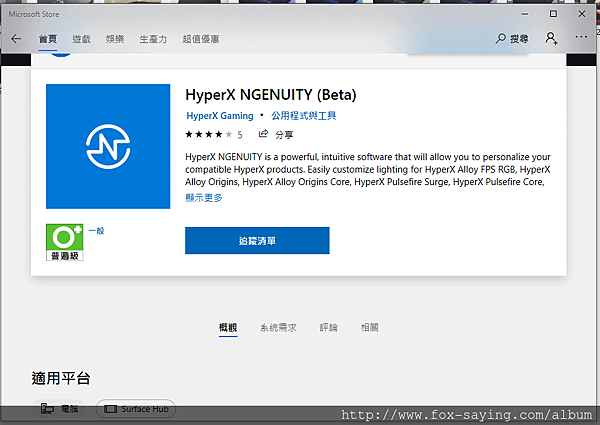Screen dimensions: 600x425
Task: Minimize the Microsoft Store window
Action: [x=525, y=14]
